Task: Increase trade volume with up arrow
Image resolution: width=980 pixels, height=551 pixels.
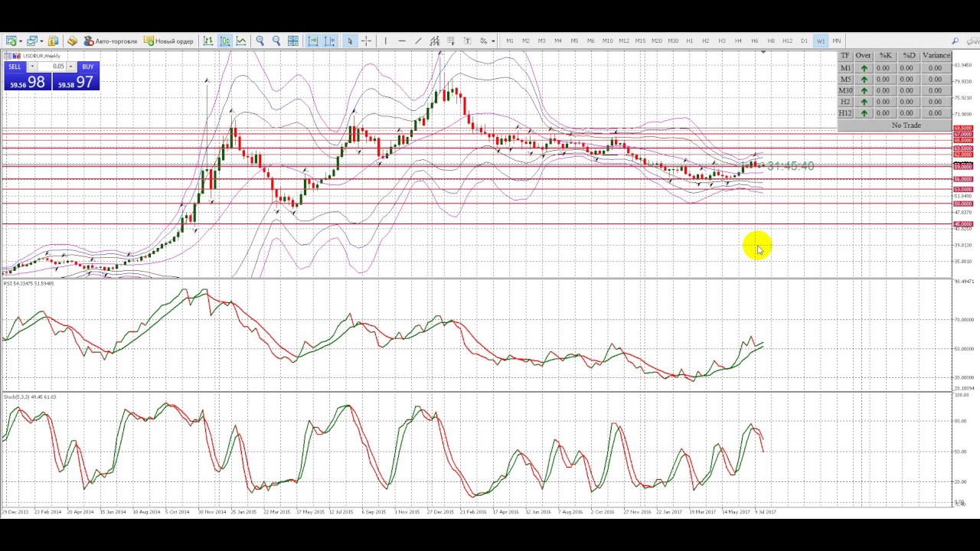Action: (70, 67)
